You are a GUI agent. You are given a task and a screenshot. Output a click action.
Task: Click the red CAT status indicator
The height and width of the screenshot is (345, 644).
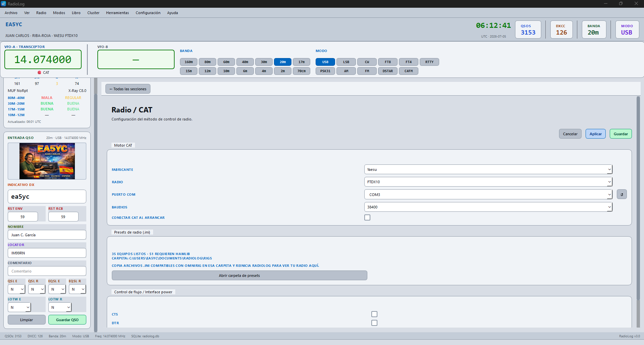[39, 72]
